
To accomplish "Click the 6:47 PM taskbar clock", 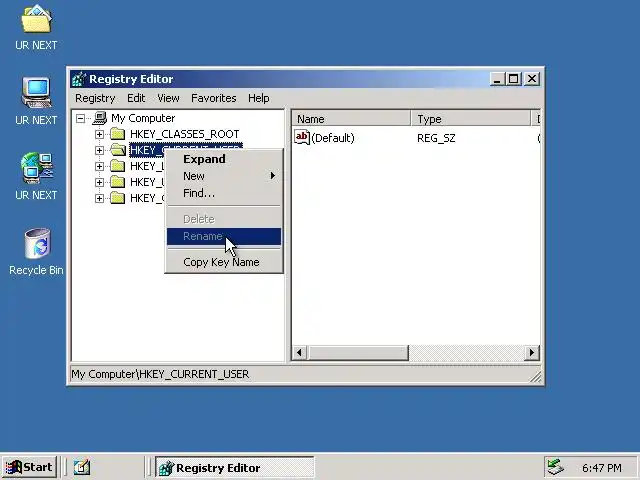I will click(x=602, y=468).
